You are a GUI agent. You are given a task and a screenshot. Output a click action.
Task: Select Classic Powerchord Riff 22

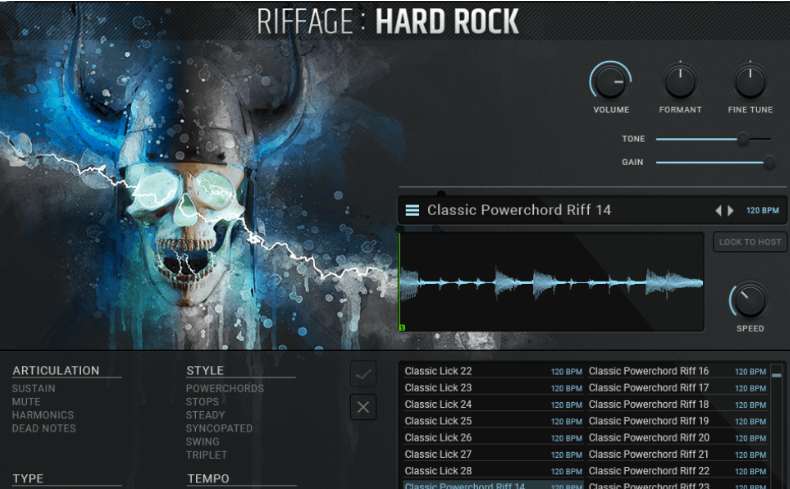click(677, 471)
